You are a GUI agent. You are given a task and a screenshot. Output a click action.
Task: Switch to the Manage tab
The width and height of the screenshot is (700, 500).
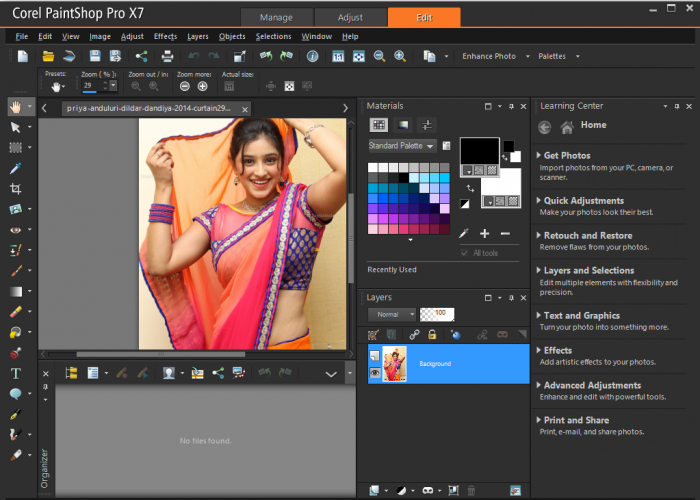point(276,17)
